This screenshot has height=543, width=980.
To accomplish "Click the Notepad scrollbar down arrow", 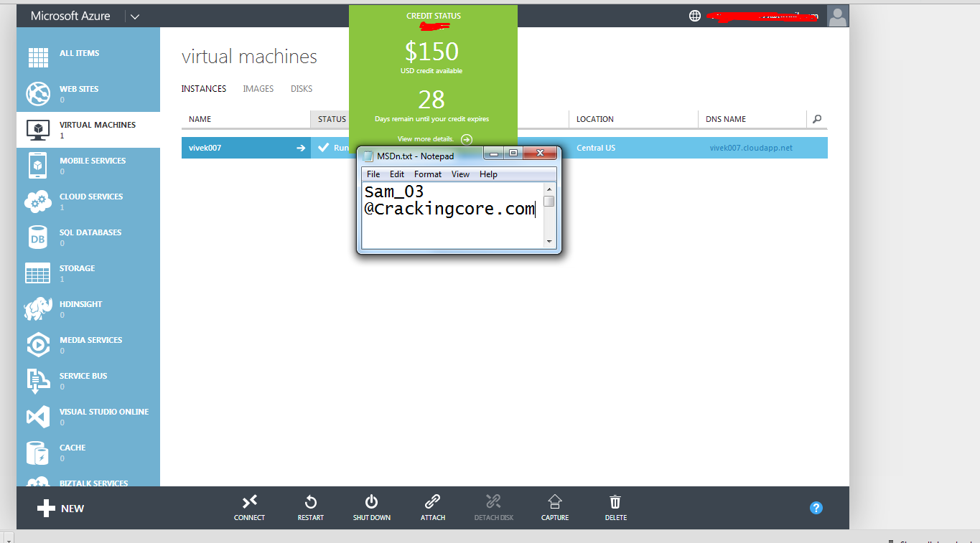I will coord(549,242).
